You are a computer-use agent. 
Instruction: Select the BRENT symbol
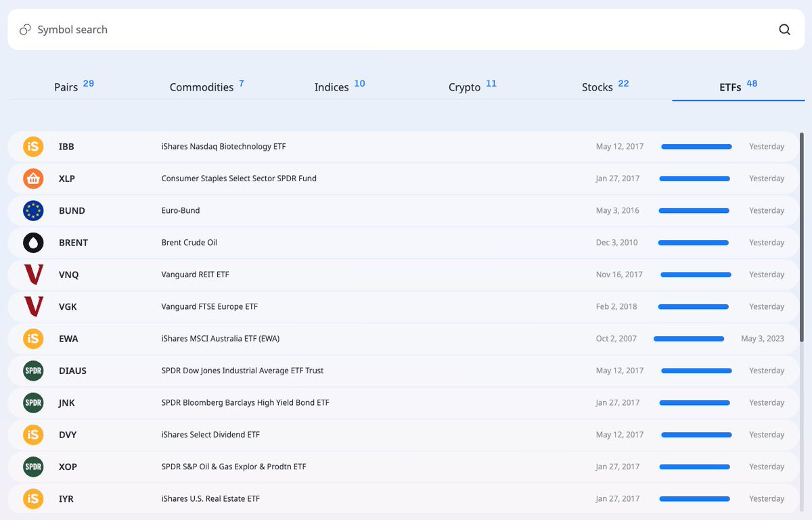click(73, 243)
